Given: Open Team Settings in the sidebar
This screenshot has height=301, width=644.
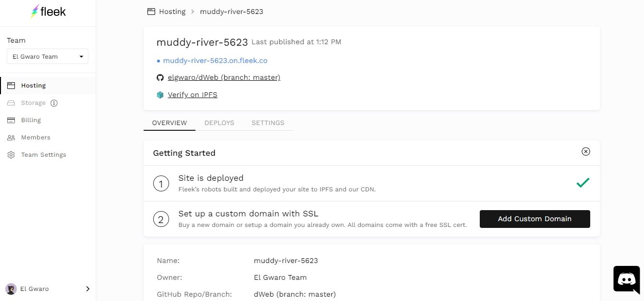Looking at the screenshot, I should point(43,155).
